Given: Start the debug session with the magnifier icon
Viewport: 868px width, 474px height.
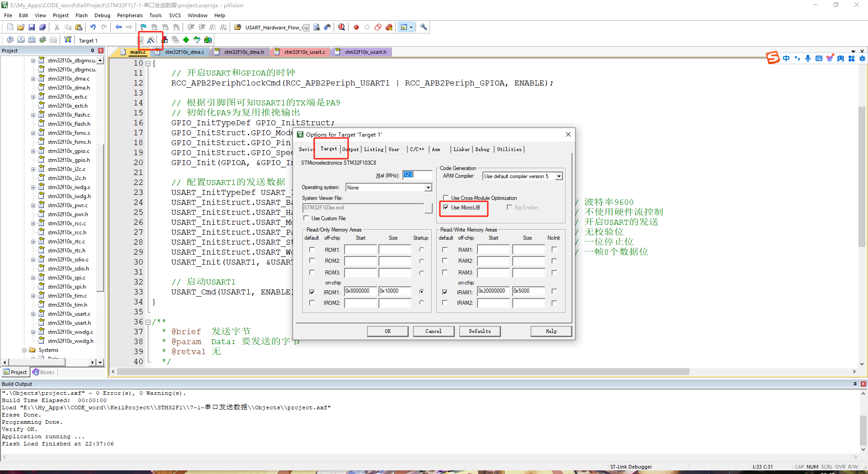Looking at the screenshot, I should (341, 27).
